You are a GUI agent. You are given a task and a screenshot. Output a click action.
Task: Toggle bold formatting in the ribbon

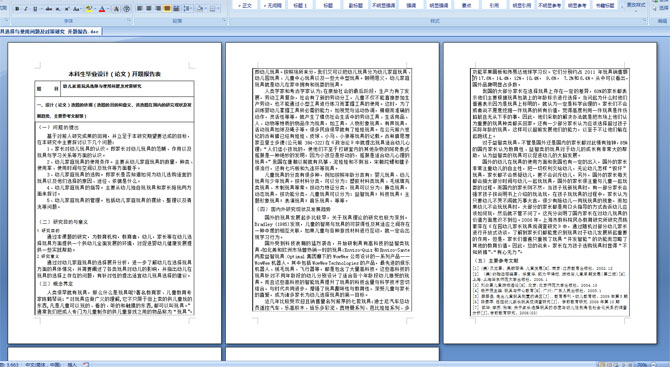(x=17, y=9)
